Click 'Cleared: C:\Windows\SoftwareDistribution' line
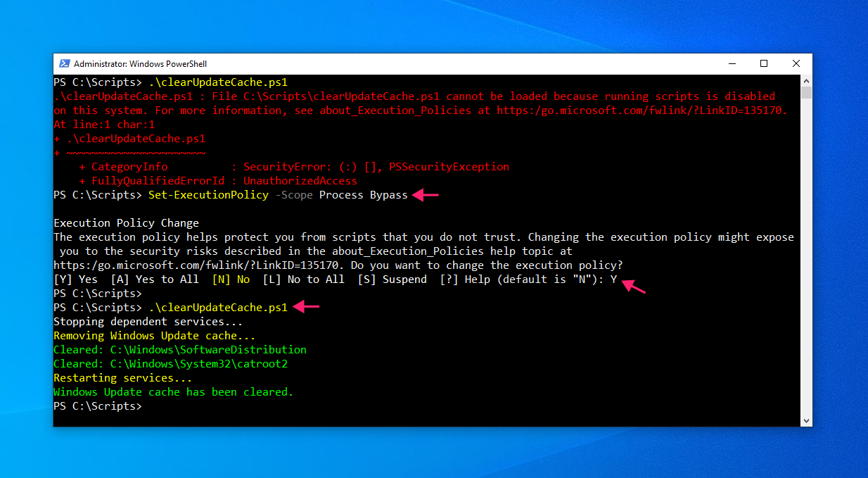Screen dimensions: 868x478 pos(180,350)
